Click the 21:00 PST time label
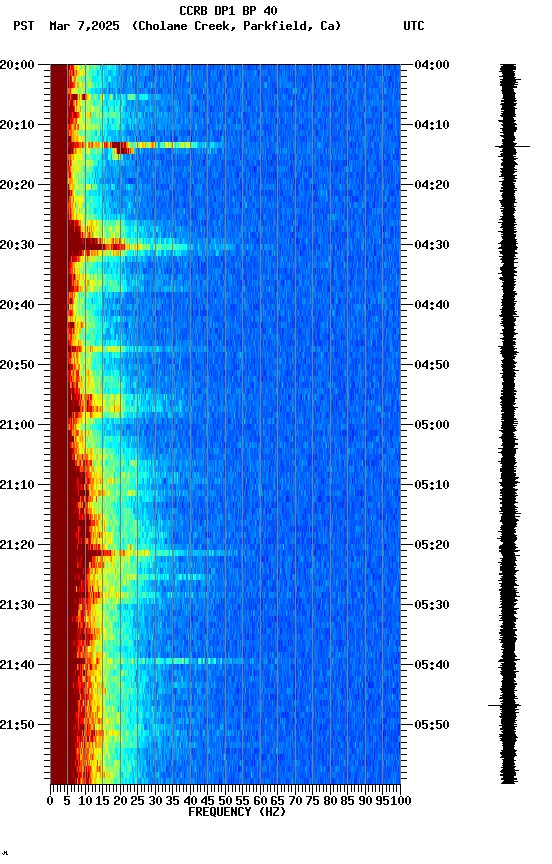This screenshot has width=552, height=864. pos(17,425)
